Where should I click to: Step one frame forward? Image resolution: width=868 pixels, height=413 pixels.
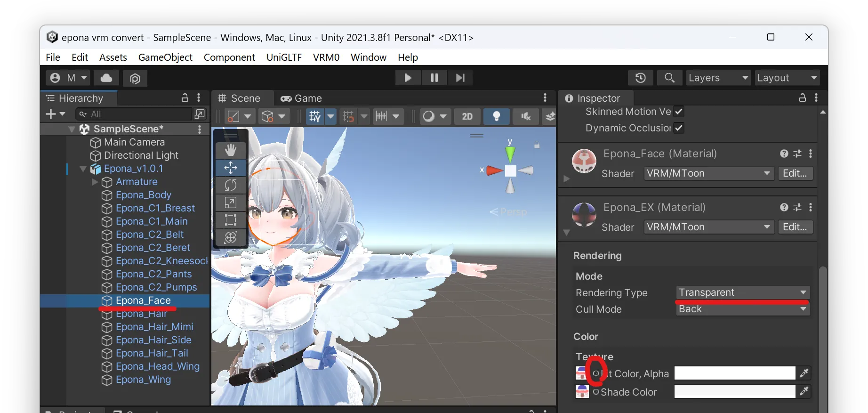point(460,78)
